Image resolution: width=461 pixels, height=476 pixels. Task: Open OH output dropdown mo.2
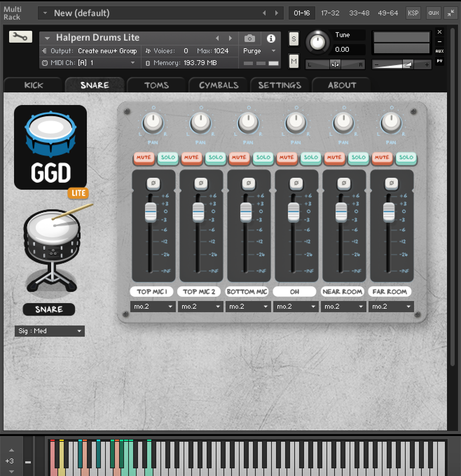(295, 306)
